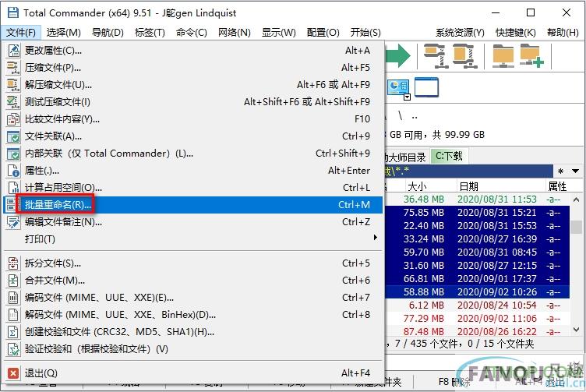This screenshot has width=586, height=392.
Task: Click the file list scrollbar thumb
Action: [577, 228]
